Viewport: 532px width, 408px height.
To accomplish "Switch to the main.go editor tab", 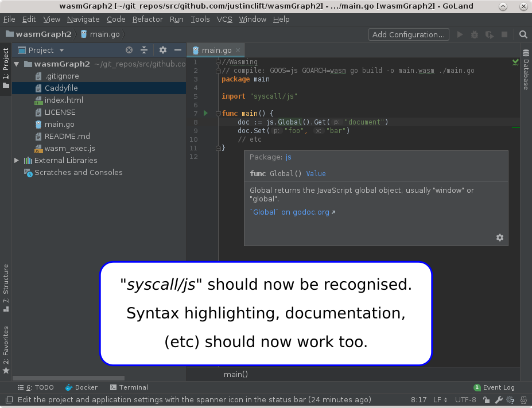I will click(216, 50).
